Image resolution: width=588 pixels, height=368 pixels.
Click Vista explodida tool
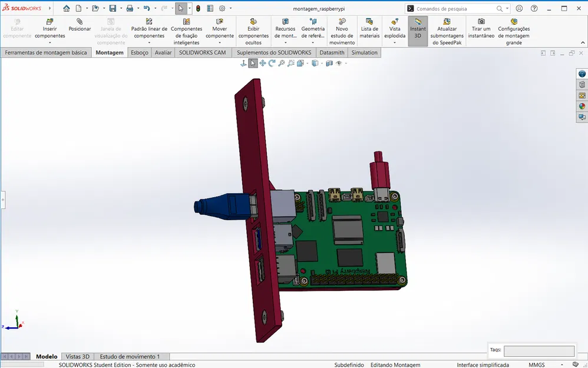(x=395, y=28)
